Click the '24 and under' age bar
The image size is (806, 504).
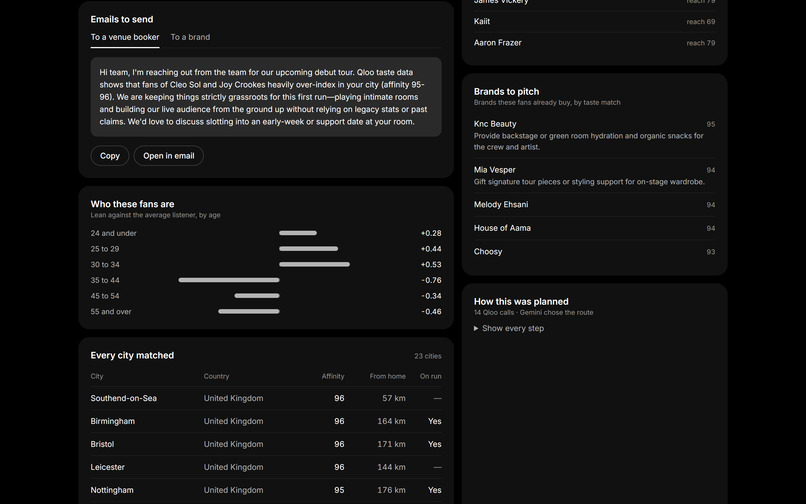pyautogui.click(x=298, y=233)
